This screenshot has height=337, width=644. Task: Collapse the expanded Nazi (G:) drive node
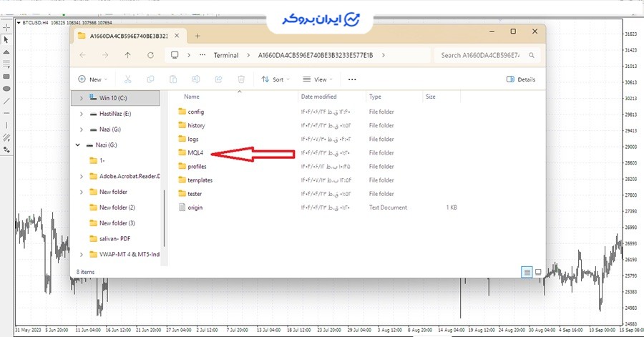point(78,145)
